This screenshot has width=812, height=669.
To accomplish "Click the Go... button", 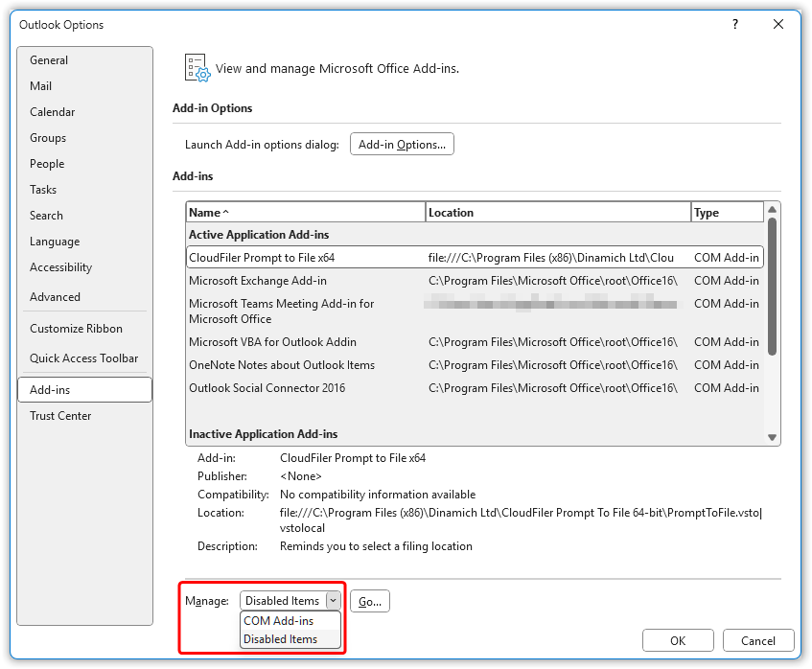I will pyautogui.click(x=370, y=601).
